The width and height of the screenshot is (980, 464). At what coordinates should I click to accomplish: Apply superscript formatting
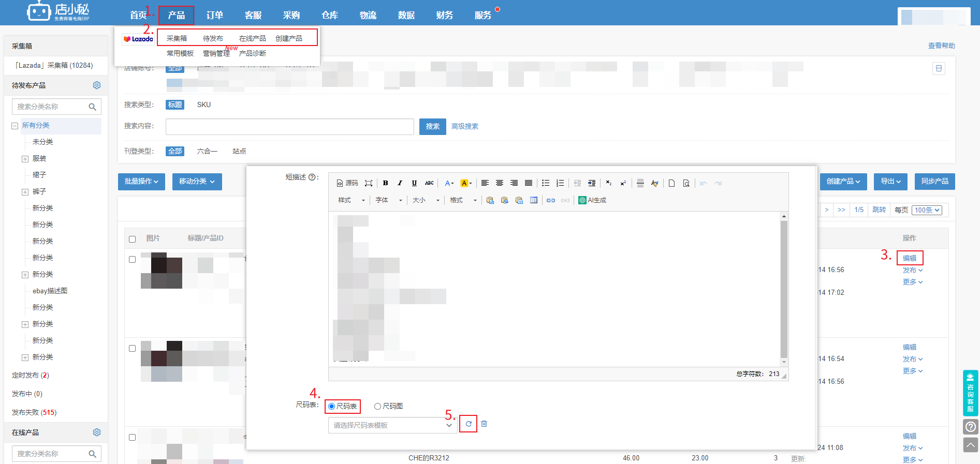pos(623,183)
